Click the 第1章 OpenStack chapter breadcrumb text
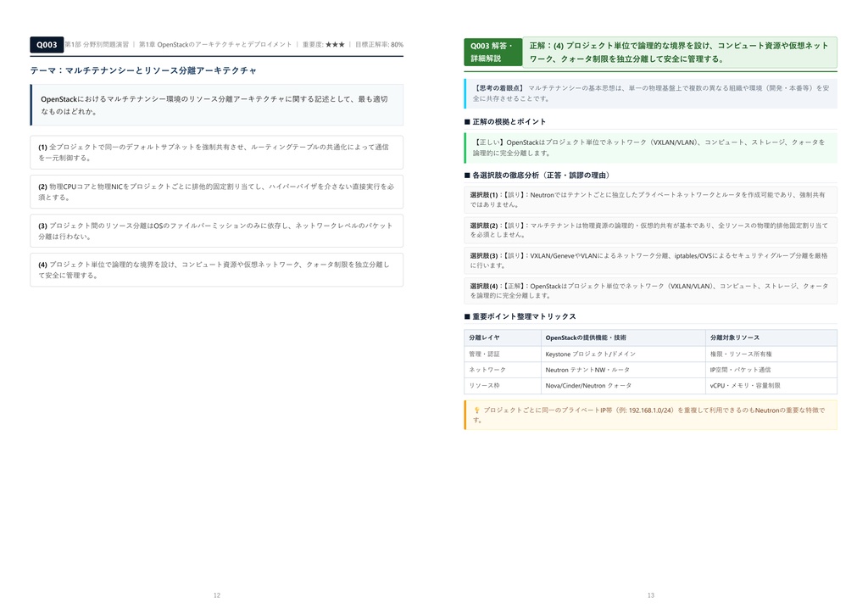The image size is (868, 614). (214, 44)
